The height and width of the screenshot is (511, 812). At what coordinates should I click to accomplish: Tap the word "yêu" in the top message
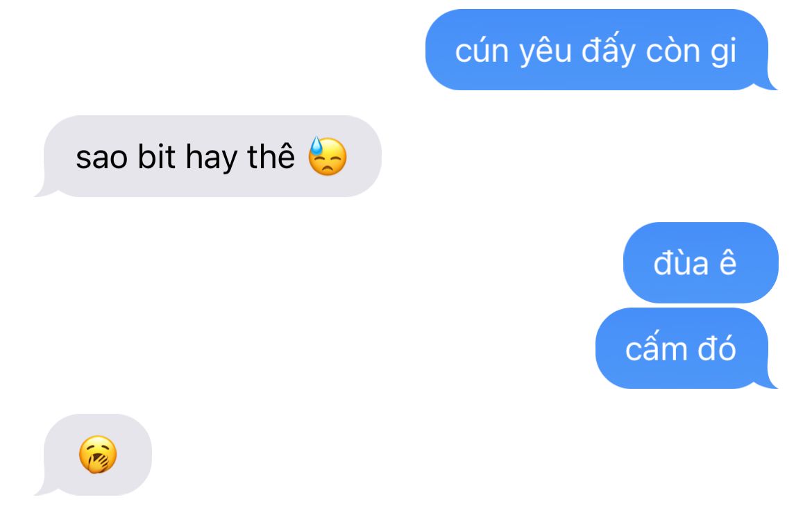tap(545, 51)
